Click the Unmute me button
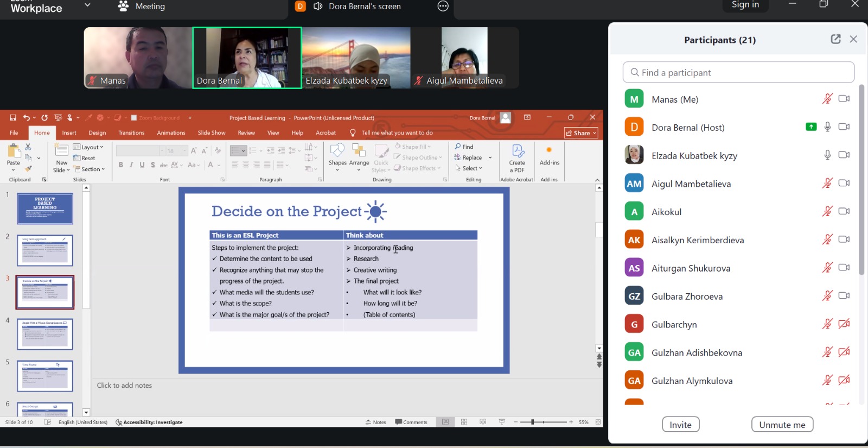 [782, 425]
